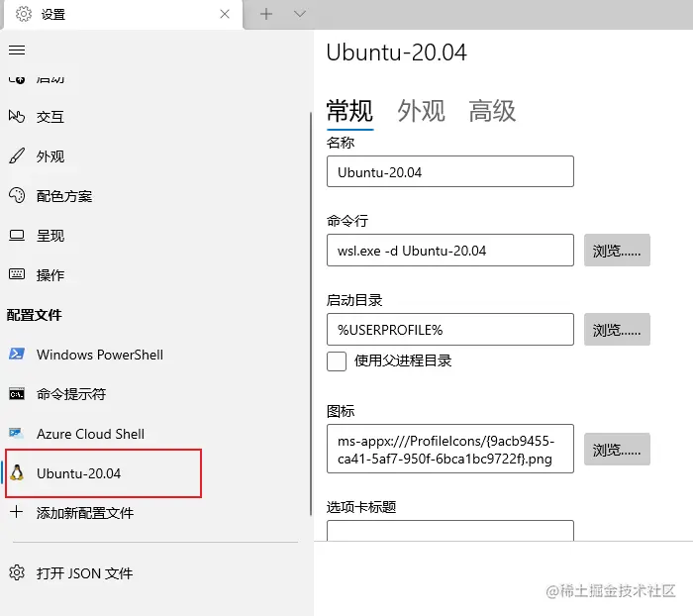
Task: Click the 命令提示符 cmd icon
Action: tap(17, 394)
